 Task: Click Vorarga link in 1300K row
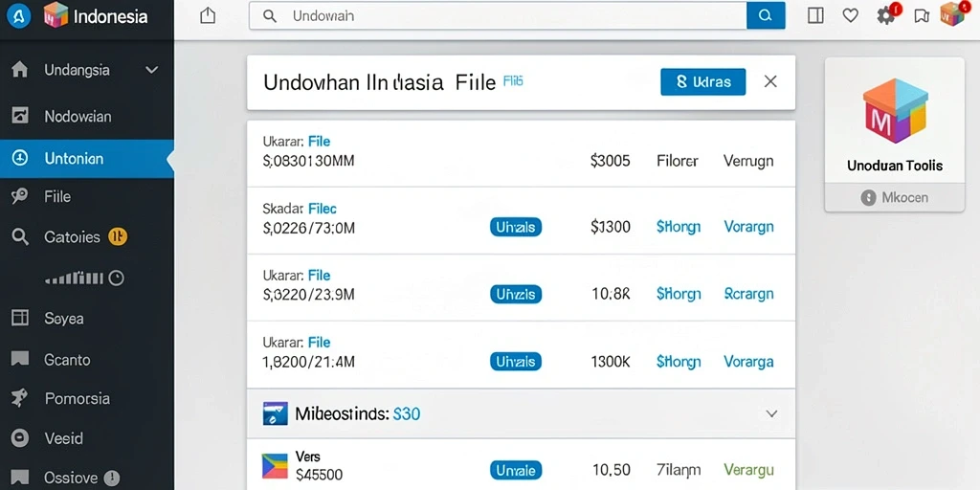tap(748, 361)
